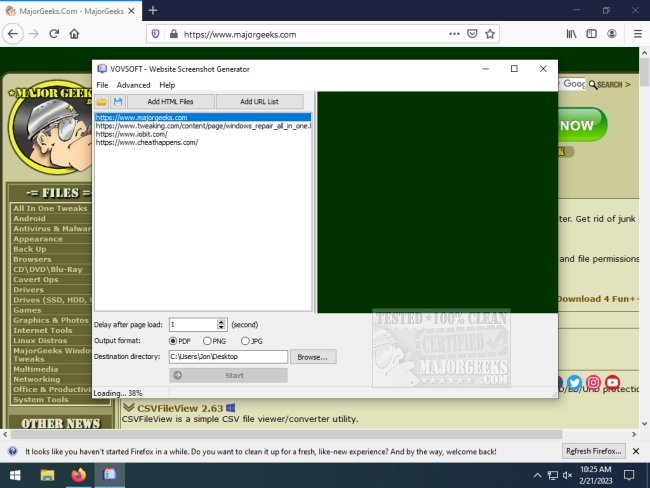Click taskbar clock 10:25 AM

coord(596,475)
